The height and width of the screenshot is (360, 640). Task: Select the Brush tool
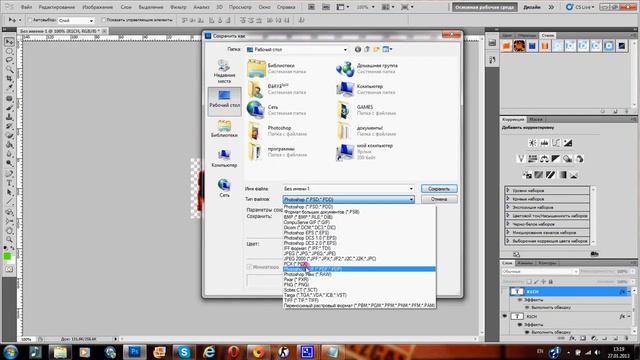(9, 108)
